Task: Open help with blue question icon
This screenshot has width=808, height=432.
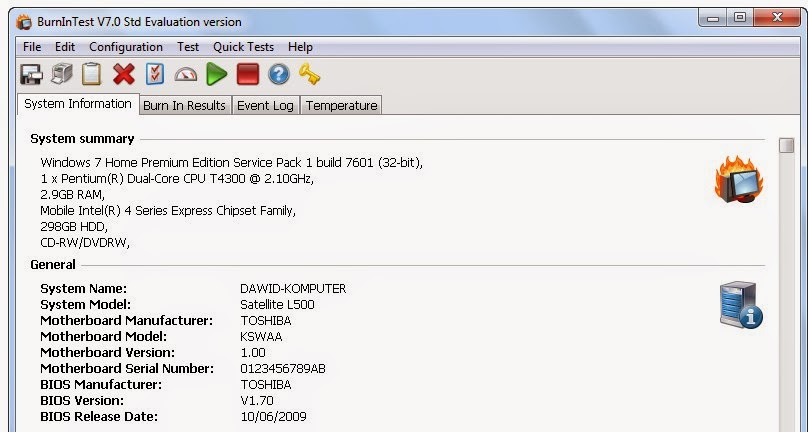Action: pyautogui.click(x=279, y=74)
